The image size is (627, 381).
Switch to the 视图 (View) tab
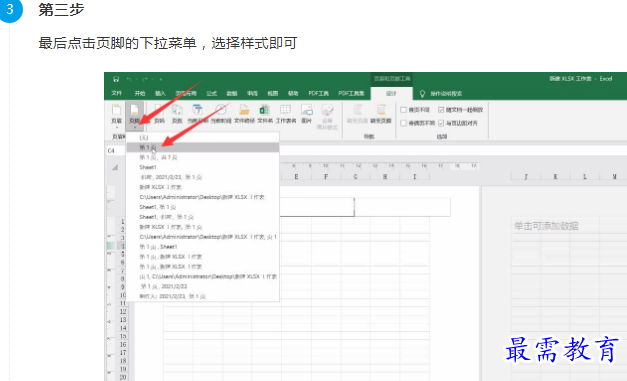[273, 93]
